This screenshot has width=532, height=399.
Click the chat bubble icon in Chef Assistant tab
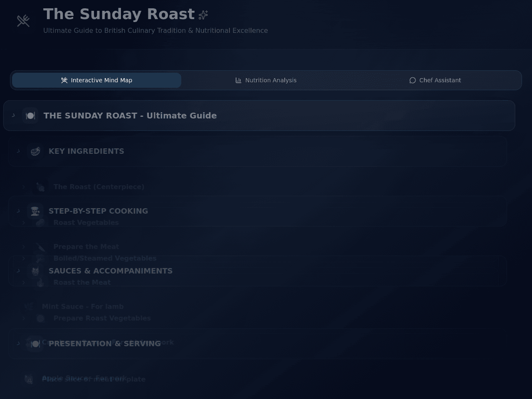(x=413, y=80)
